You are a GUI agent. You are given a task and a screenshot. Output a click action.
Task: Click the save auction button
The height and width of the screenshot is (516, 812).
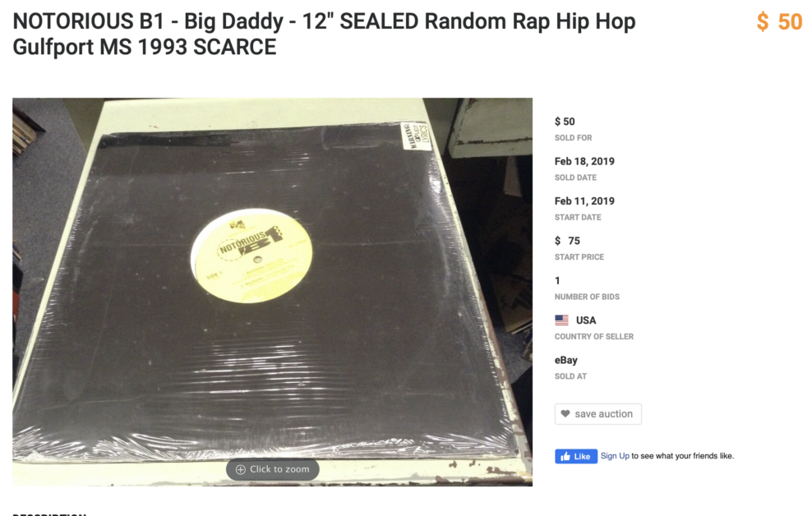[598, 414]
